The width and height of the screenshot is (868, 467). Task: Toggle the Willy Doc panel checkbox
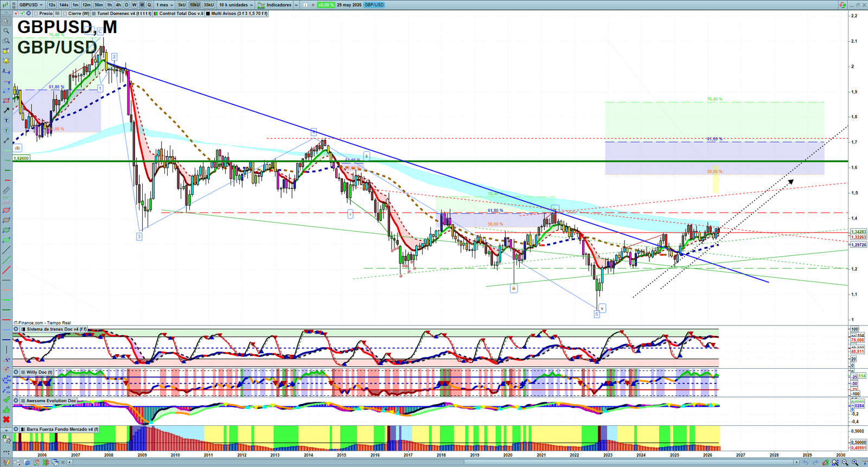[x=23, y=372]
